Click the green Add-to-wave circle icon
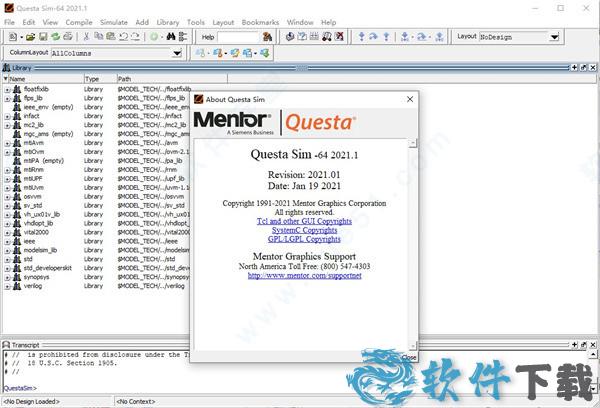The image size is (600, 408). pos(154,37)
